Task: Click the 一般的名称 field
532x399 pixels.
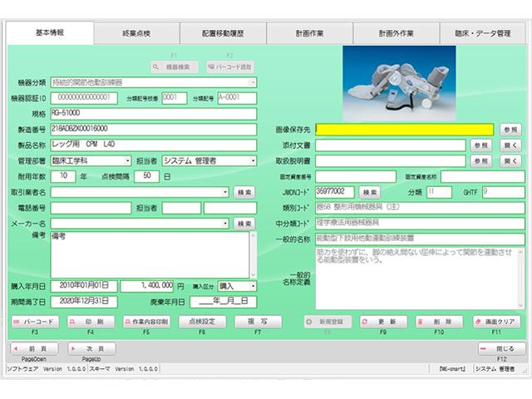Action: tap(420, 239)
